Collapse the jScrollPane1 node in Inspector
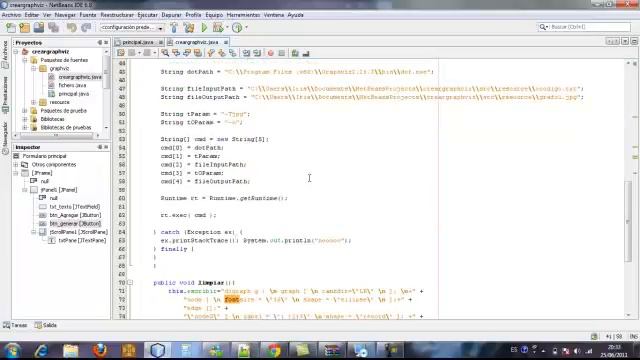This screenshot has width=640, height=360. click(34, 232)
